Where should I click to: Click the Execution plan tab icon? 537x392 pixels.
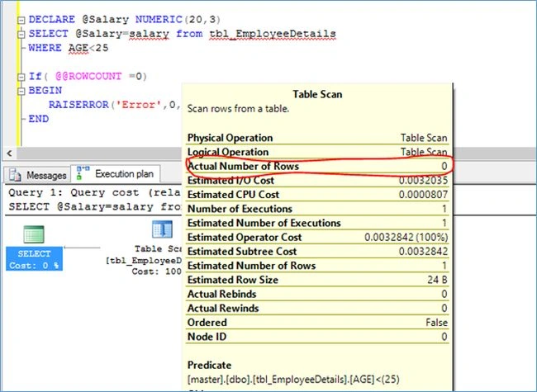[83, 173]
